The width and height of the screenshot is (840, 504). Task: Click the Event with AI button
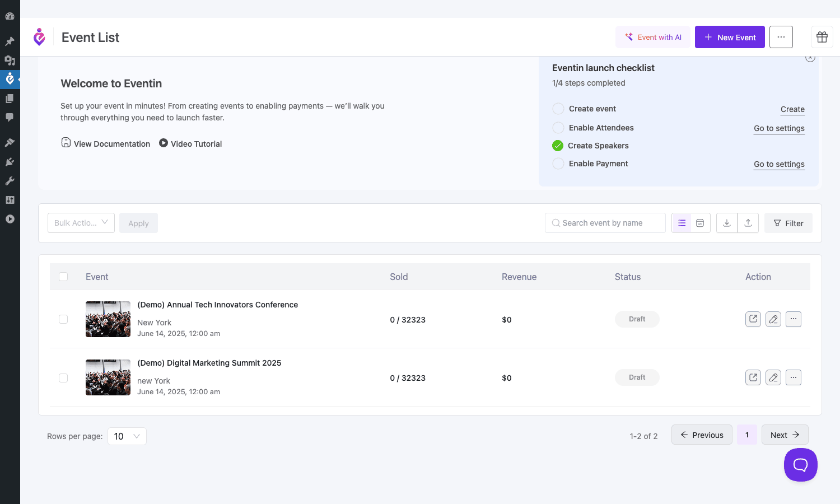(x=653, y=37)
